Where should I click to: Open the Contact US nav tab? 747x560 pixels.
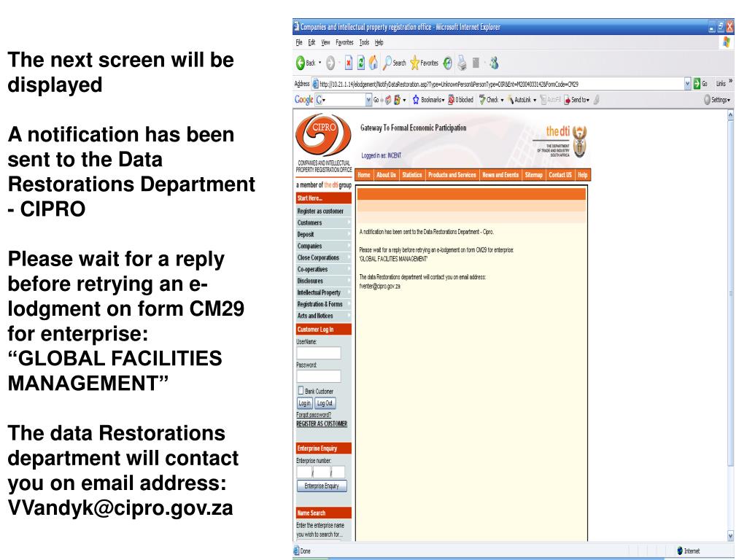560,175
